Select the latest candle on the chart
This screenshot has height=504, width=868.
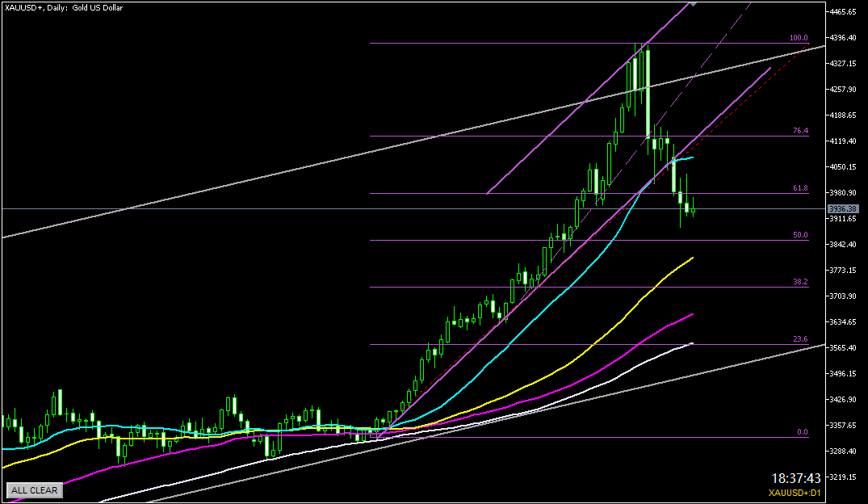click(x=693, y=211)
